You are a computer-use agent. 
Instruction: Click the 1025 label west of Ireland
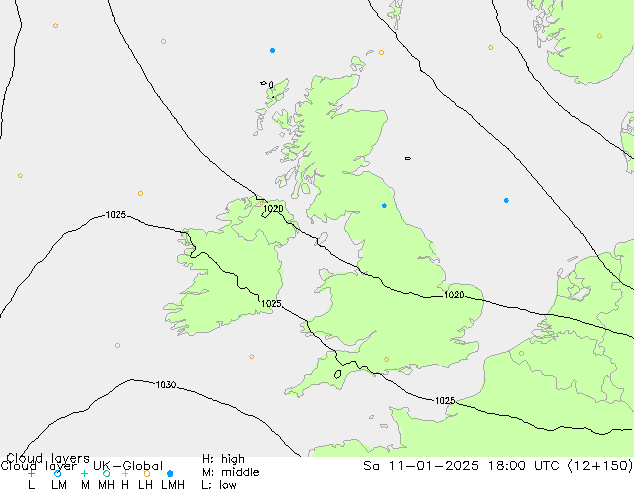(x=116, y=215)
